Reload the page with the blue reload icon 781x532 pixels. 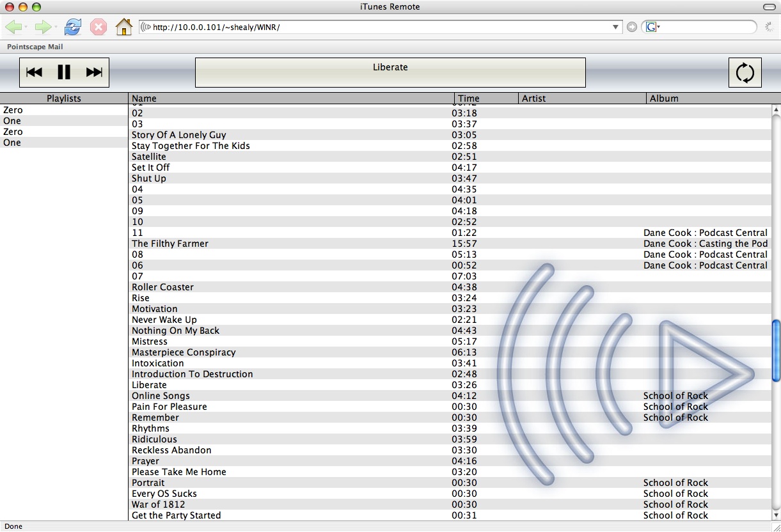[x=73, y=27]
